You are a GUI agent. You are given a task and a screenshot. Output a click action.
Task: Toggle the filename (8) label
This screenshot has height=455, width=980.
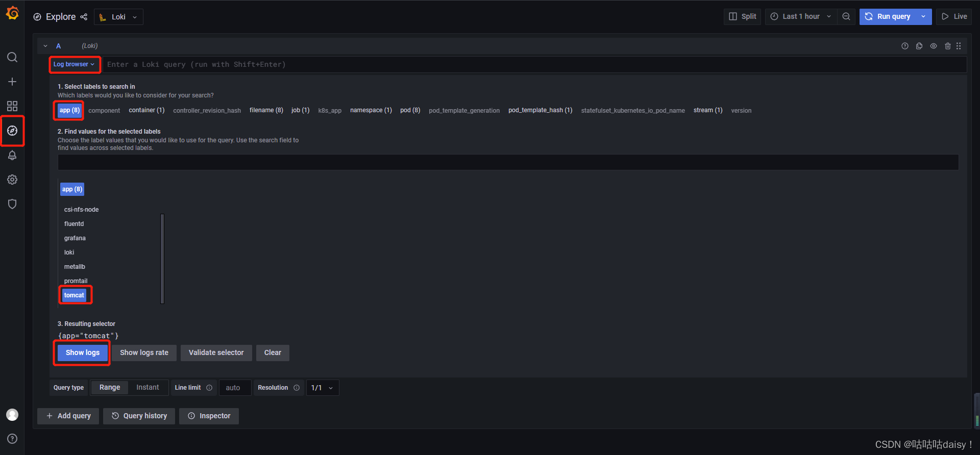pyautogui.click(x=266, y=110)
